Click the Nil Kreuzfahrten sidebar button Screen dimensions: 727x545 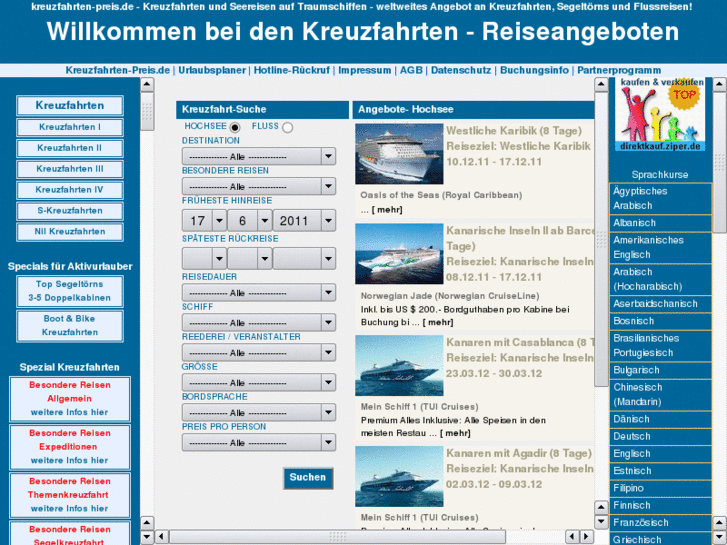point(70,231)
